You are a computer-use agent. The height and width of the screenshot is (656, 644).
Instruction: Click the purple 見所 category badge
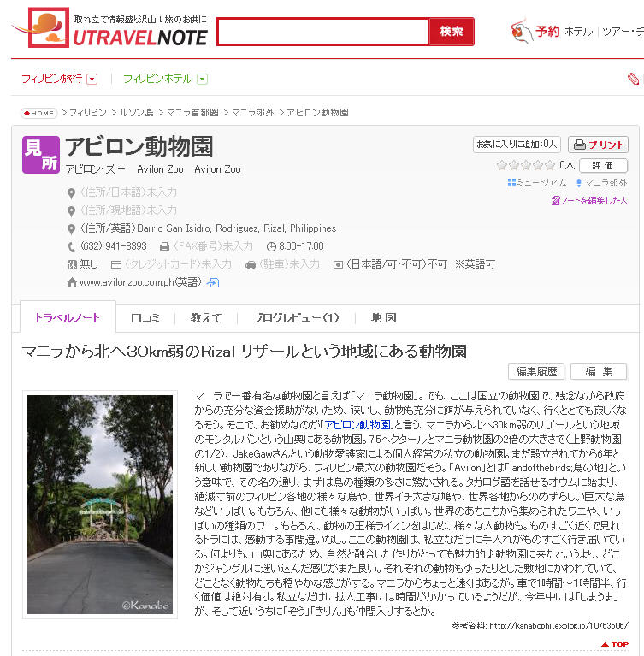(41, 155)
